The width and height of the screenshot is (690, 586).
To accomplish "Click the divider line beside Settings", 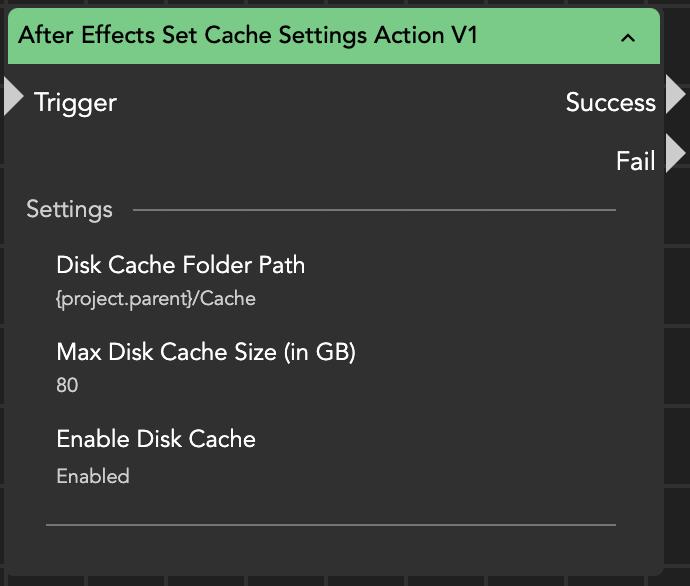I will click(374, 211).
